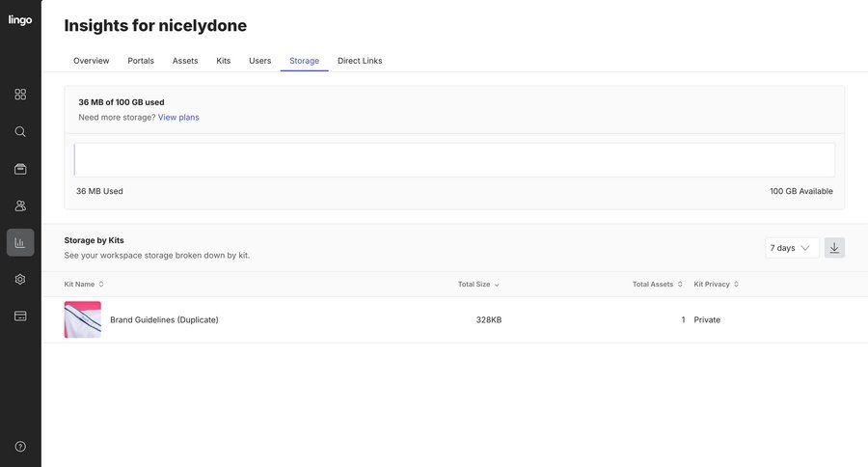The height and width of the screenshot is (467, 868).
Task: Open the dashboard grid icon in sidebar
Action: (x=20, y=95)
